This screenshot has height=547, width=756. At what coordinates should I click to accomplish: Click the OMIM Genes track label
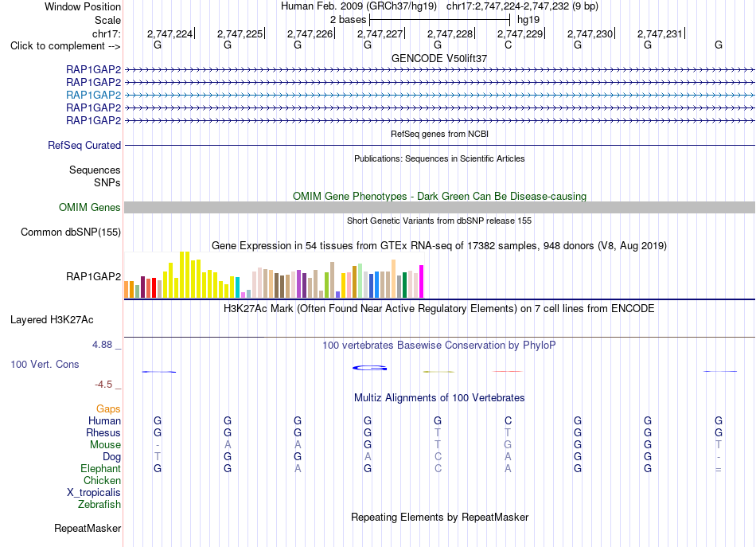90,208
